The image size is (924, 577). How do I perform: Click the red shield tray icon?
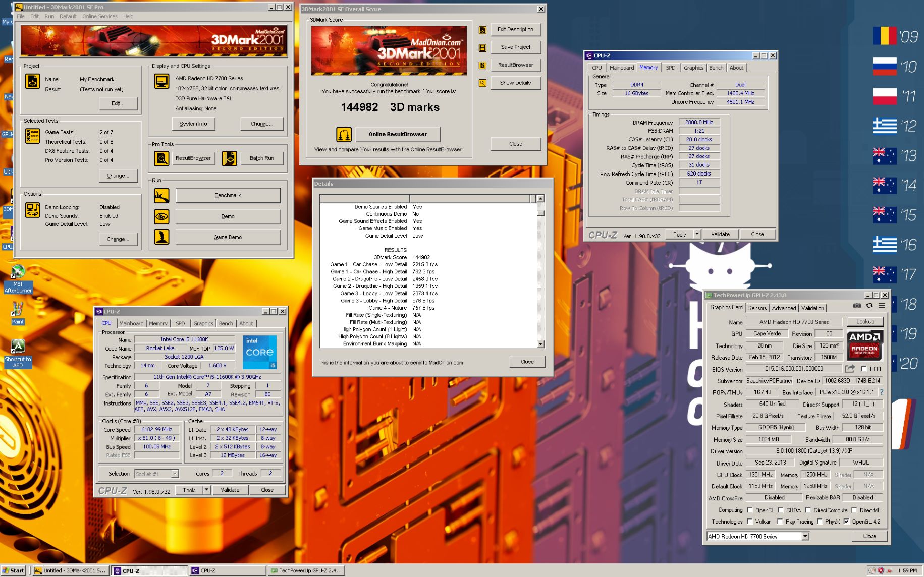pos(881,571)
